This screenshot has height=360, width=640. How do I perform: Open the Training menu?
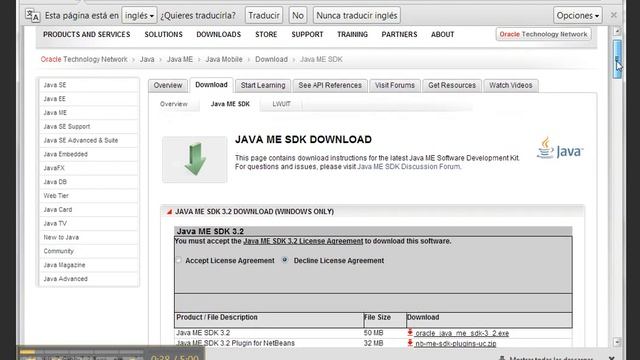click(x=352, y=35)
